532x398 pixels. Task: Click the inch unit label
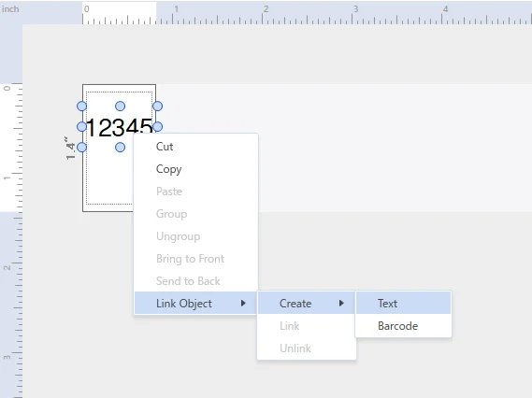(10, 9)
